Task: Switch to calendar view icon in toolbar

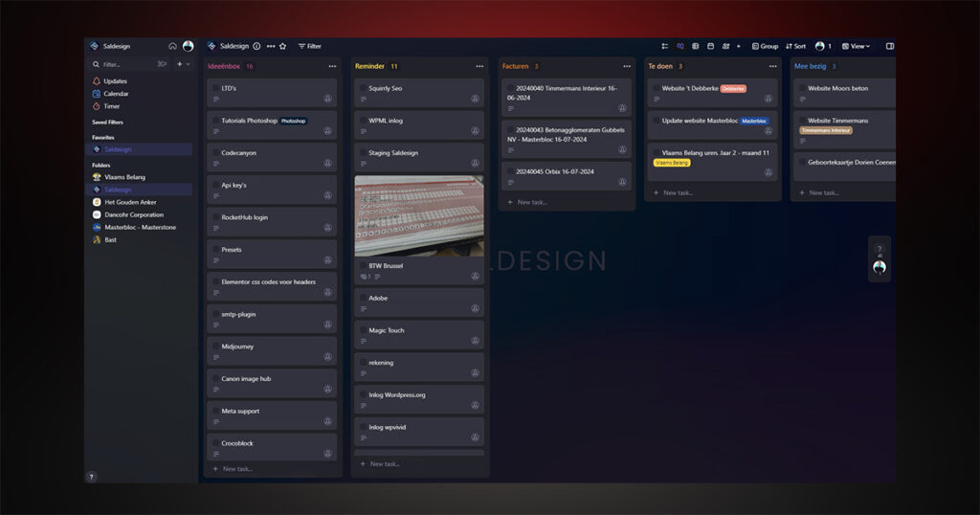Action: coord(711,46)
